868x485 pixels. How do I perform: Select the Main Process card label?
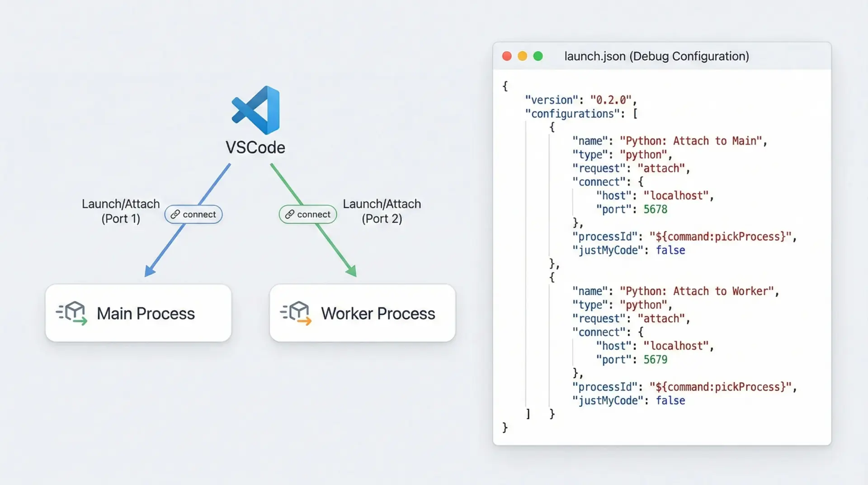point(146,314)
